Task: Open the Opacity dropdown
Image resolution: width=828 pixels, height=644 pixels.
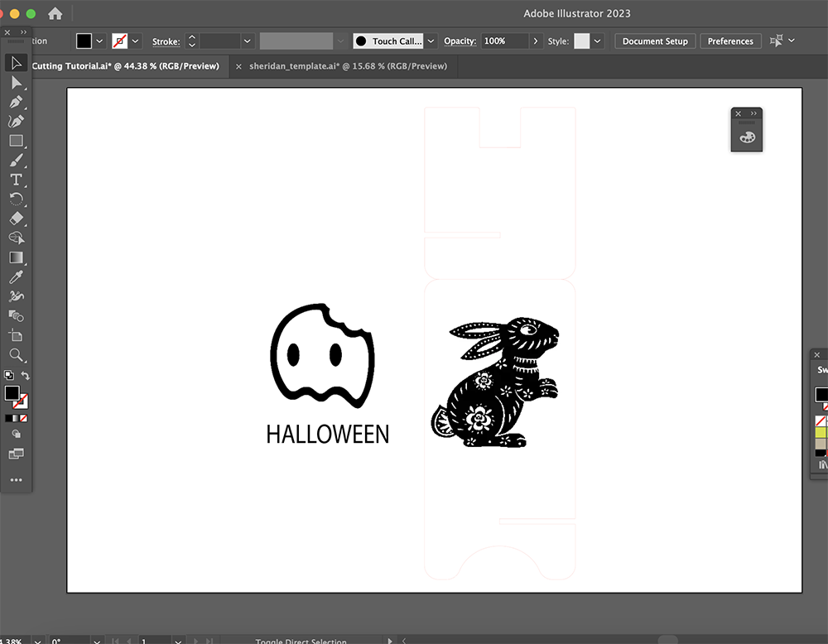Action: [536, 40]
